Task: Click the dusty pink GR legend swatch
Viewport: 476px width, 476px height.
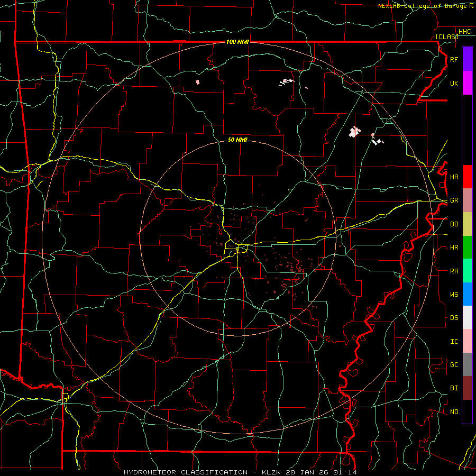Action: tap(467, 200)
